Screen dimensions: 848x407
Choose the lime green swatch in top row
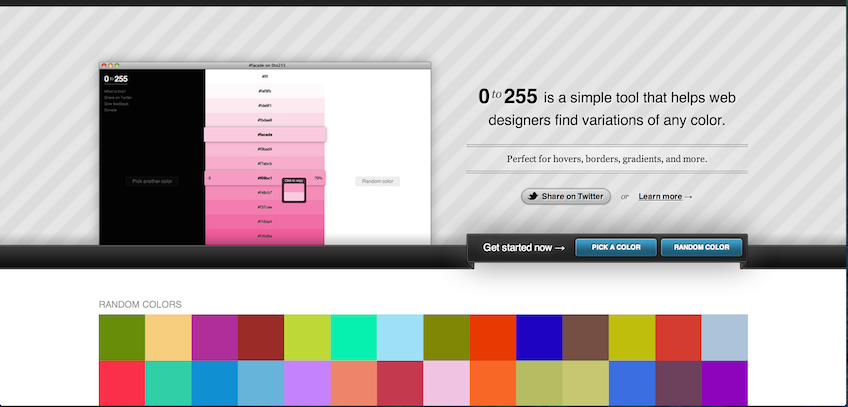tap(307, 337)
